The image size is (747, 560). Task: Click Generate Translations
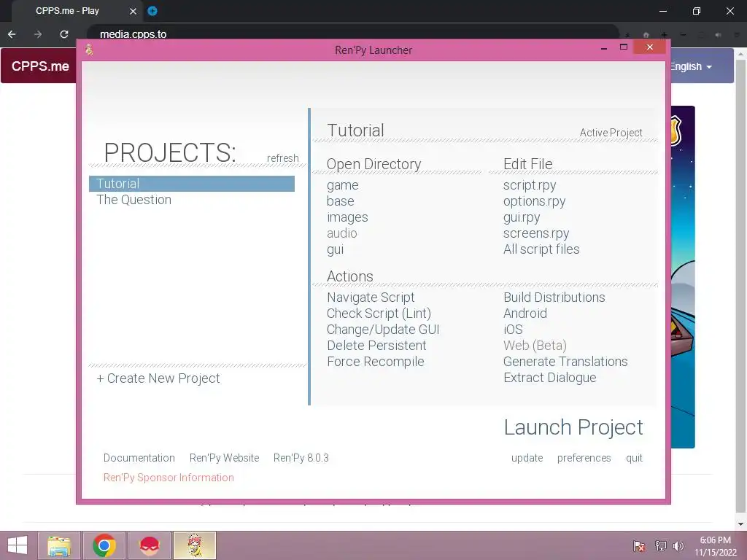coord(565,362)
